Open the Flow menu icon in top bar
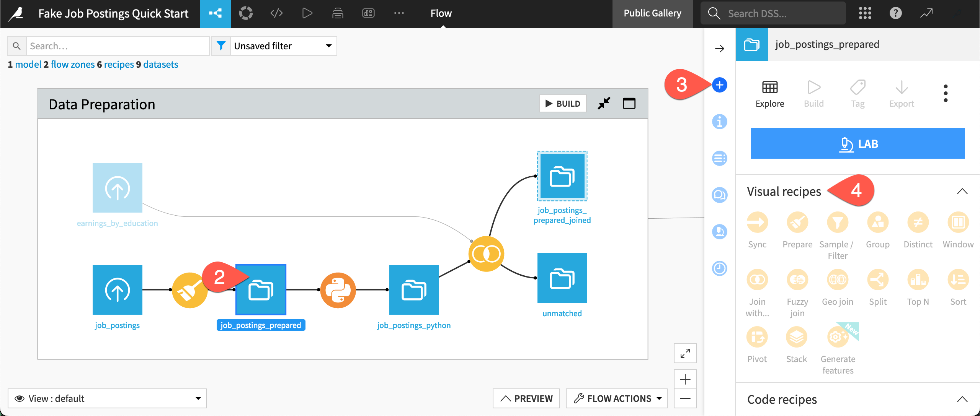This screenshot has width=980, height=416. point(215,14)
